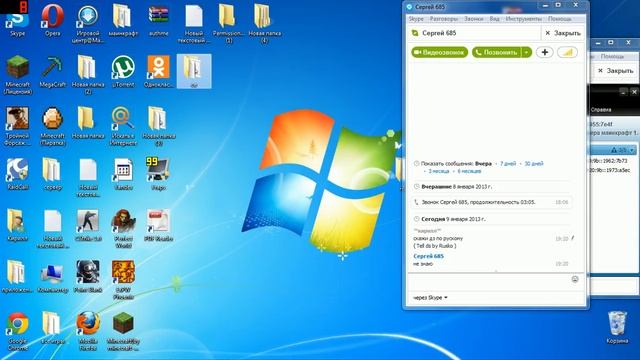Launch the RaidCall shortcut
This screenshot has width=640, height=360.
[x=17, y=174]
